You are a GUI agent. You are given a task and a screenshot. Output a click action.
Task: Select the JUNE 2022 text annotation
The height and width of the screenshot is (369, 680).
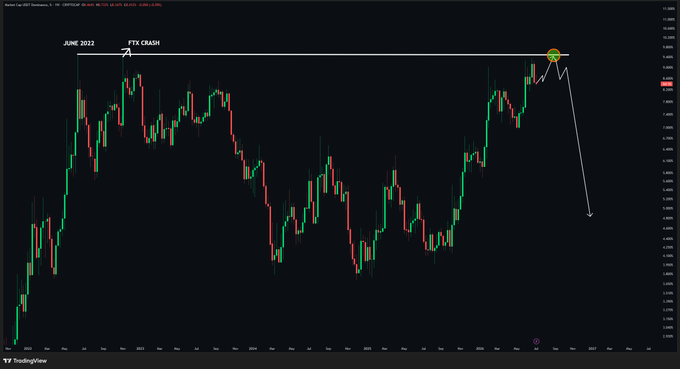(78, 43)
